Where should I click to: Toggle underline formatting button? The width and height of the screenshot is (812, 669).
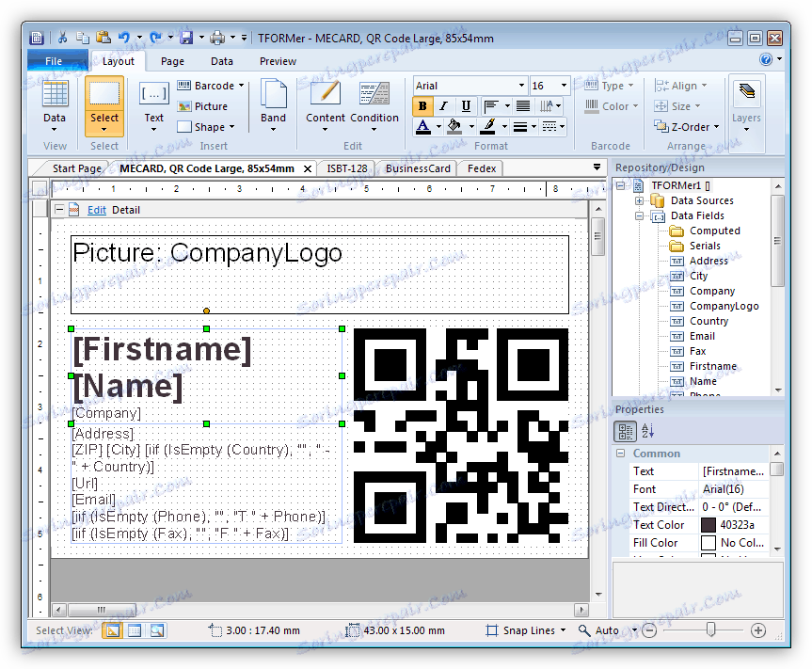[x=465, y=106]
